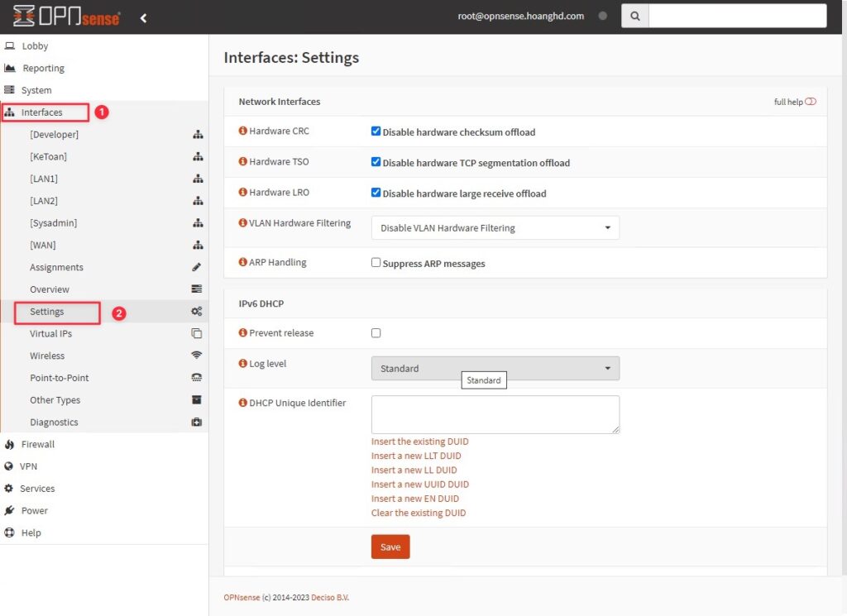847x616 pixels.
Task: Click the Reporting chart icon
Action: [x=10, y=68]
